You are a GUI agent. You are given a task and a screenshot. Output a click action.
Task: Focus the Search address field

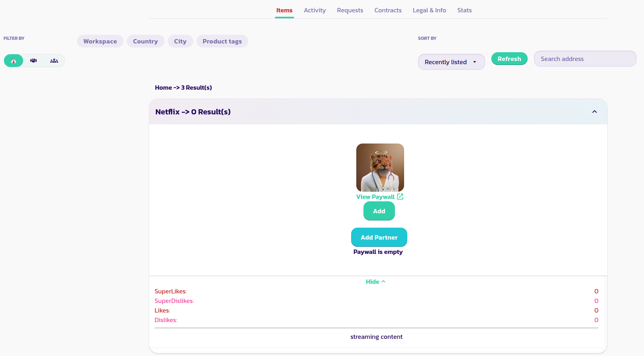pos(585,59)
